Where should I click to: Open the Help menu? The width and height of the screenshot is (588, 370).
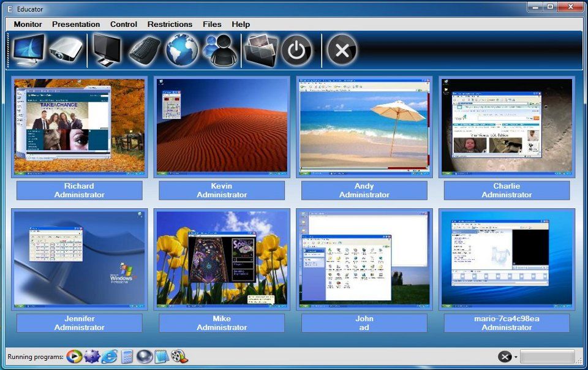[x=240, y=24]
